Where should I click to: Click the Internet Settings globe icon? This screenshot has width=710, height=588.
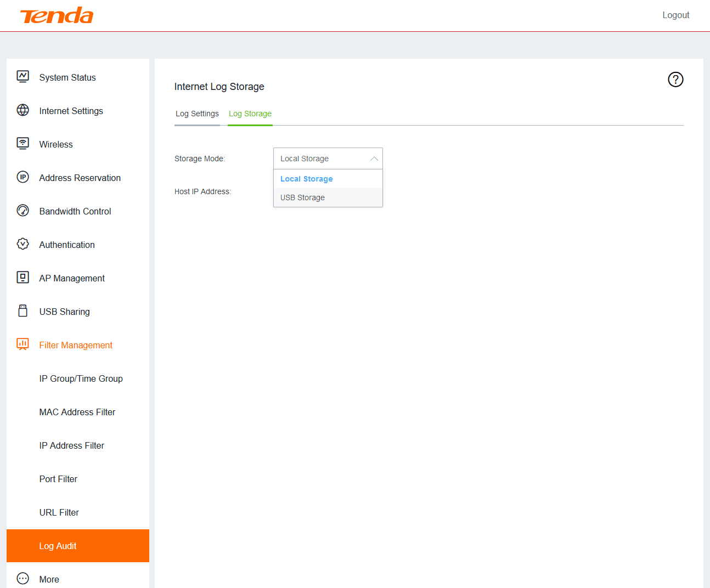pos(22,110)
